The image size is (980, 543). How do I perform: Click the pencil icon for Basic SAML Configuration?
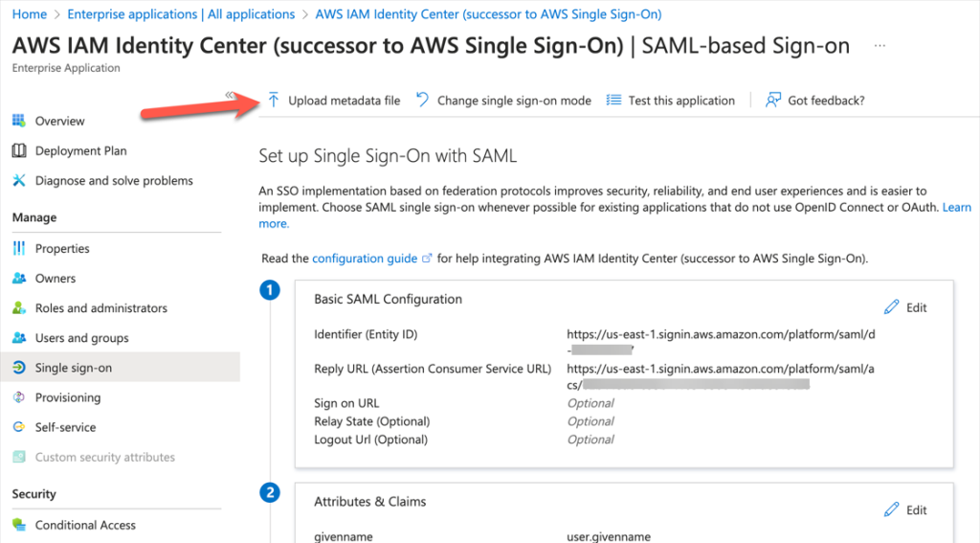click(x=892, y=307)
